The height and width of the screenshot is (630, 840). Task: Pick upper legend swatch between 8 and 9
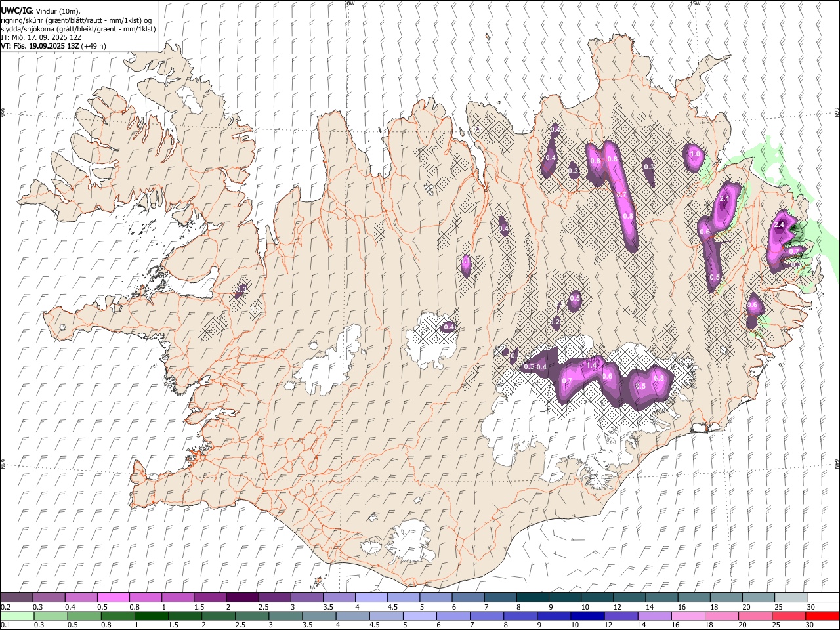pyautogui.click(x=533, y=597)
